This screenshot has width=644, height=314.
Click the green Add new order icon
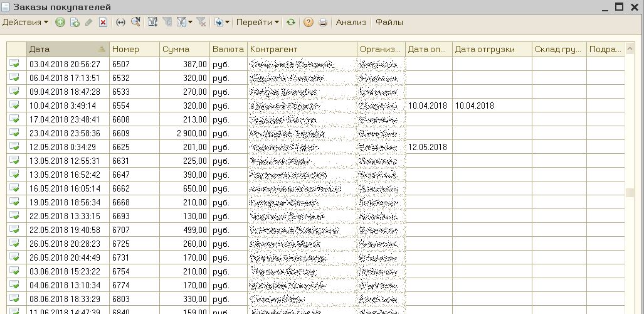pyautogui.click(x=60, y=23)
